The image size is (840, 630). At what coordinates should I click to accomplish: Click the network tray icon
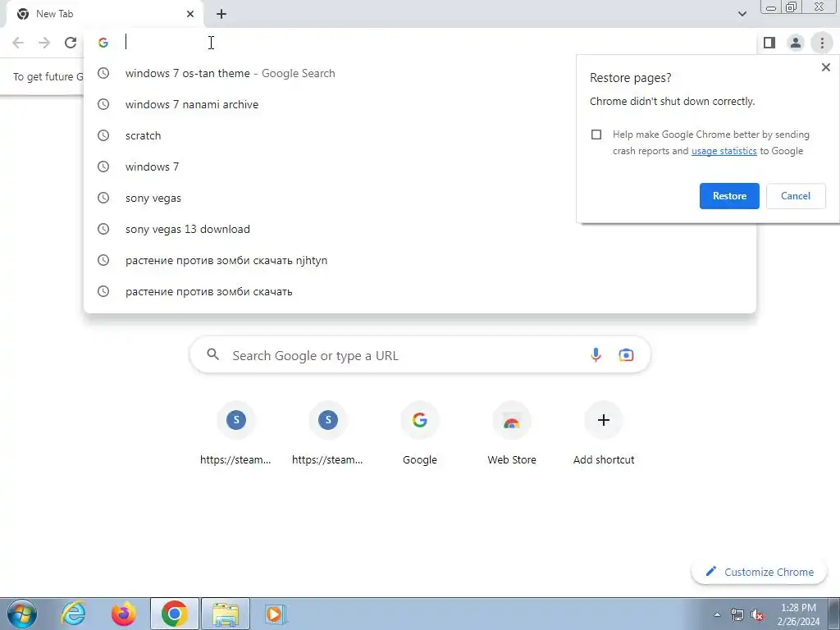(x=737, y=615)
